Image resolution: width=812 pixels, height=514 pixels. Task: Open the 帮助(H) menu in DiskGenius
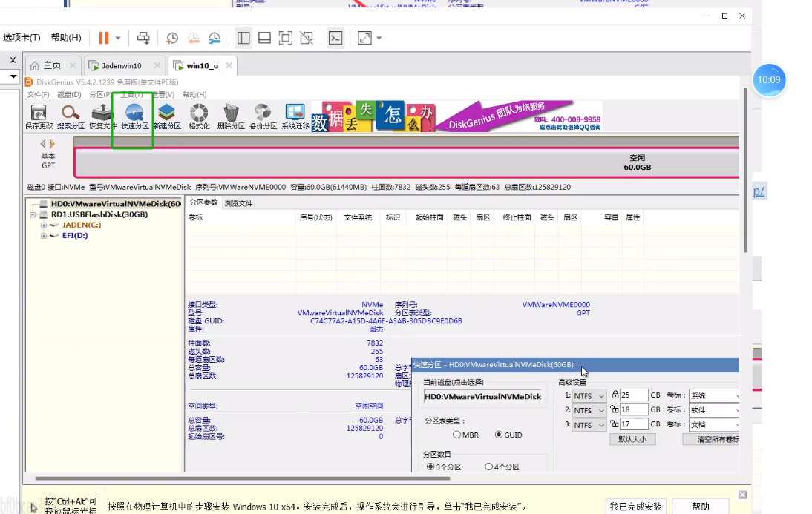click(194, 95)
